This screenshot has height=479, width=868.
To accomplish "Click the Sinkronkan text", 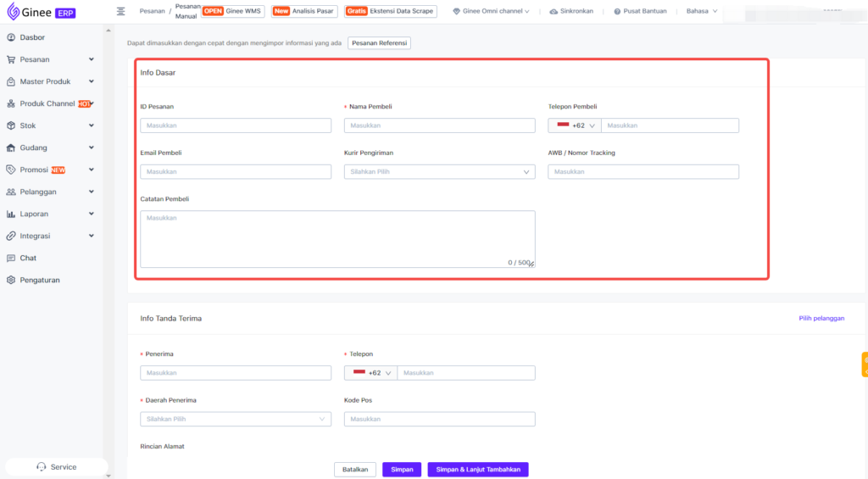I will coord(576,11).
